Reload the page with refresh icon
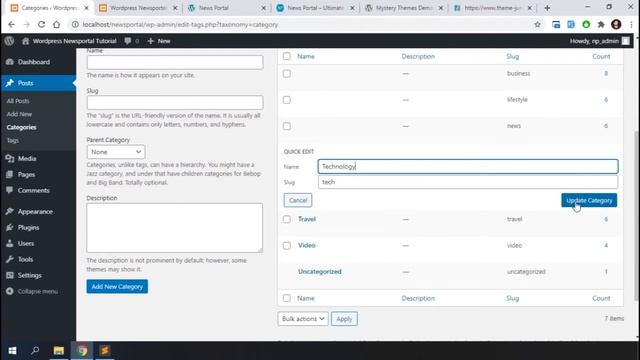640x360 pixels. click(x=41, y=24)
